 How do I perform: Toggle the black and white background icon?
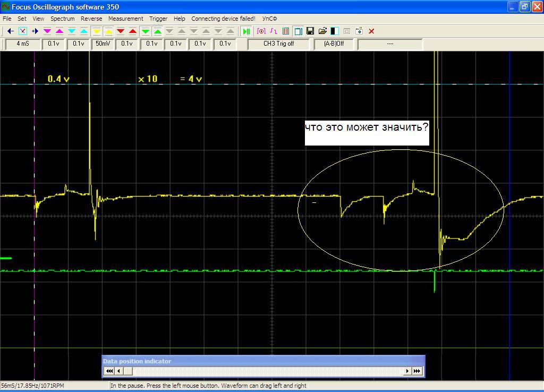pos(335,31)
